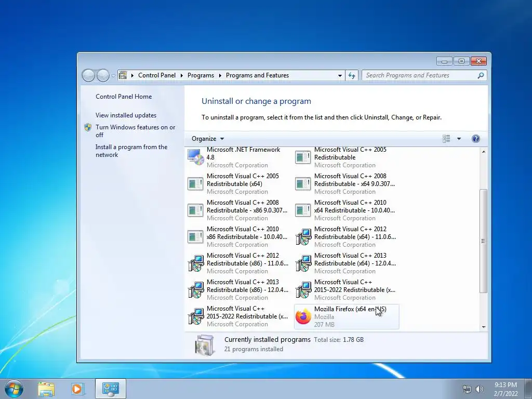
Task: Open Turn Windows features on or off
Action: click(x=135, y=131)
